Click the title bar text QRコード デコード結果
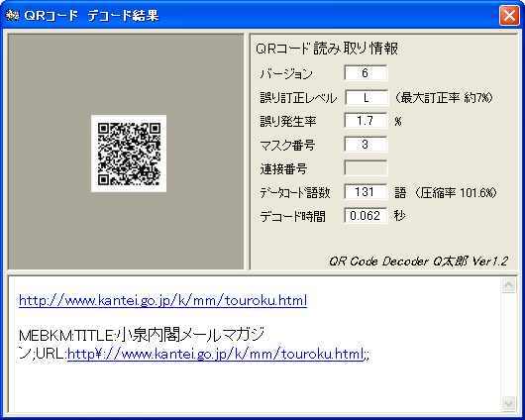The width and height of the screenshot is (525, 420). click(91, 16)
